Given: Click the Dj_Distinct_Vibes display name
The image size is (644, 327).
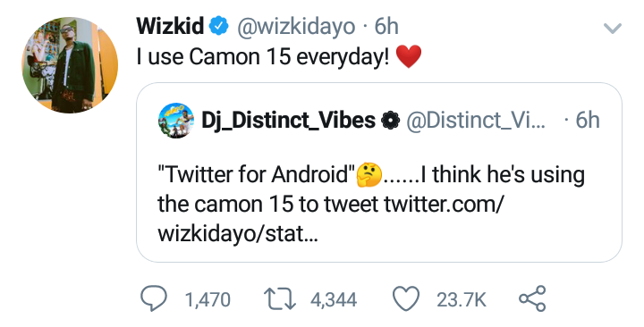Looking at the screenshot, I should [x=288, y=121].
